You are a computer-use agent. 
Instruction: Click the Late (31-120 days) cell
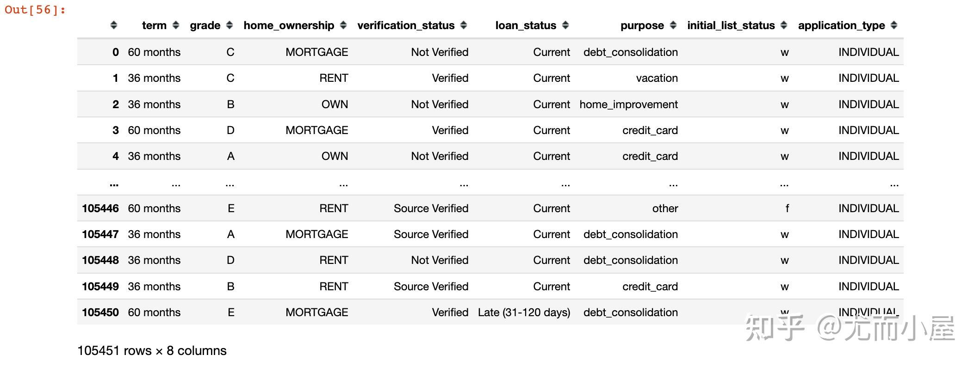coord(524,312)
